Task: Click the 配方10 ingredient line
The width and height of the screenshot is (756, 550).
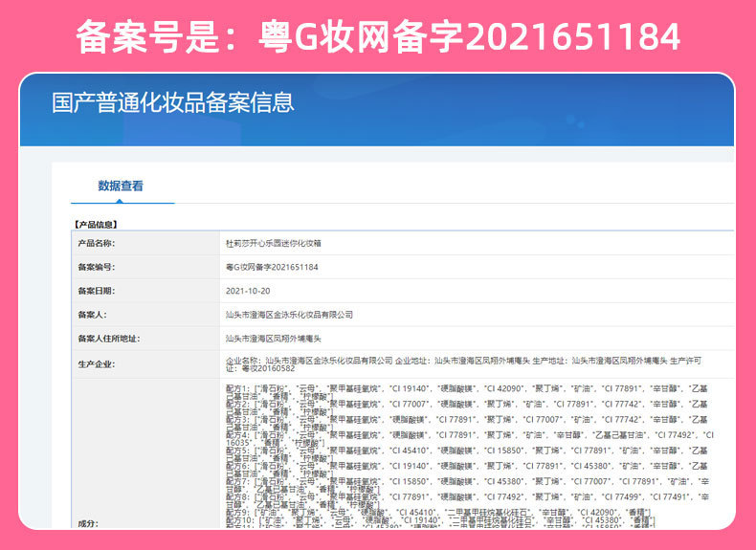Action: (440, 520)
